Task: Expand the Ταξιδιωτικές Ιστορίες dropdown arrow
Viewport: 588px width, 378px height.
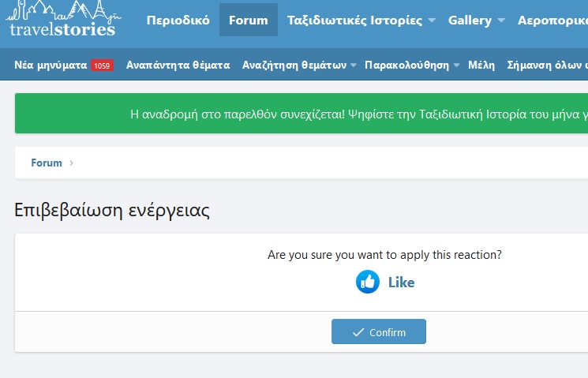Action: (430, 21)
